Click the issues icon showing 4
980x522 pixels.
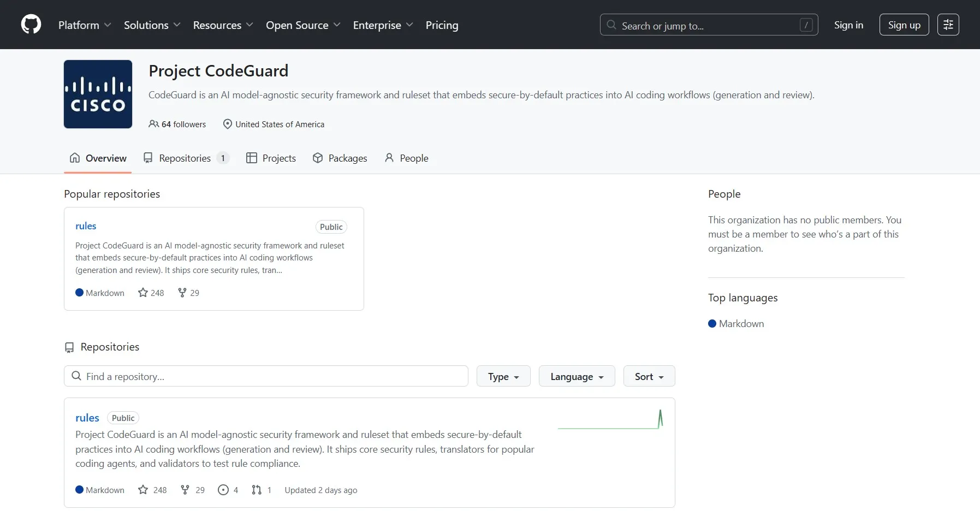pos(223,490)
